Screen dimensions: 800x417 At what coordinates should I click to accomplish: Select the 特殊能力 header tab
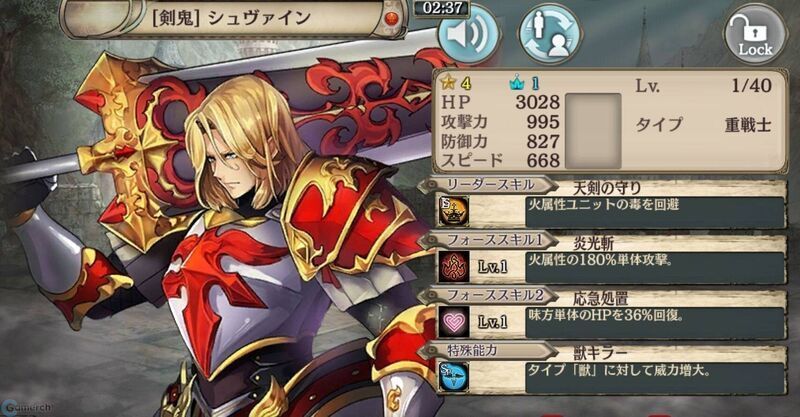[489, 351]
